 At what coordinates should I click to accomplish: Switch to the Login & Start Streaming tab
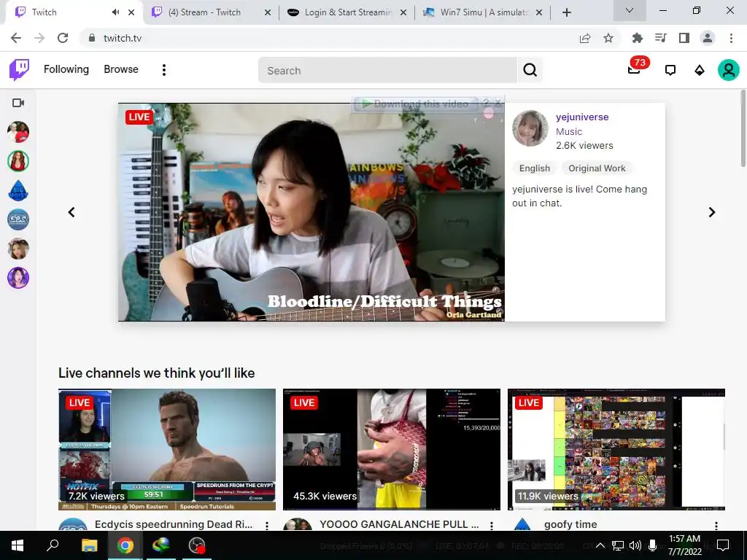point(348,12)
